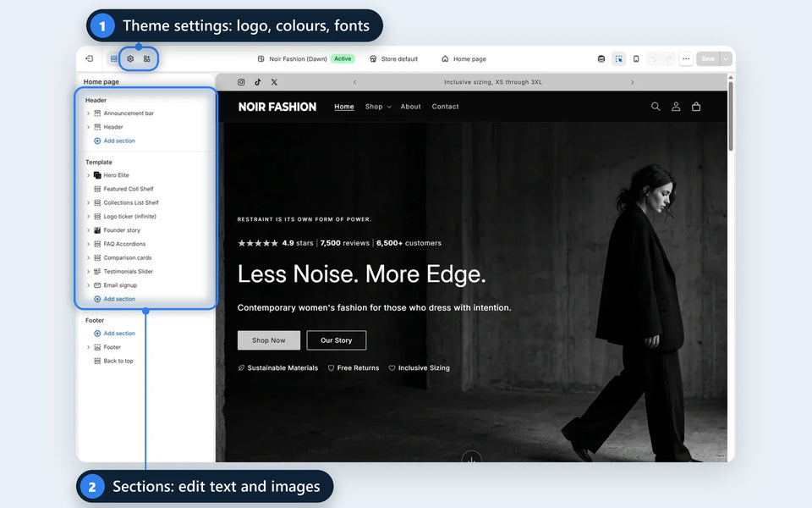Open the three-dots more actions menu
The height and width of the screenshot is (508, 812).
(686, 59)
